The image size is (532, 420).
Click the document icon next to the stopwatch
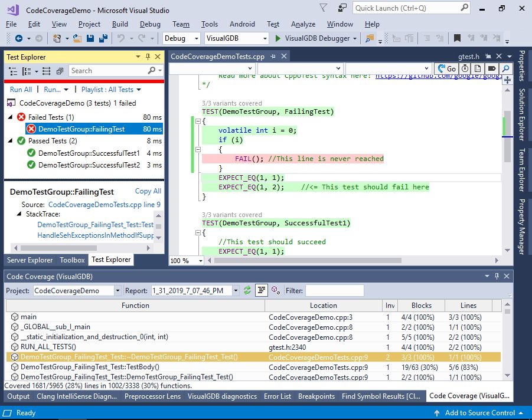tap(478, 68)
